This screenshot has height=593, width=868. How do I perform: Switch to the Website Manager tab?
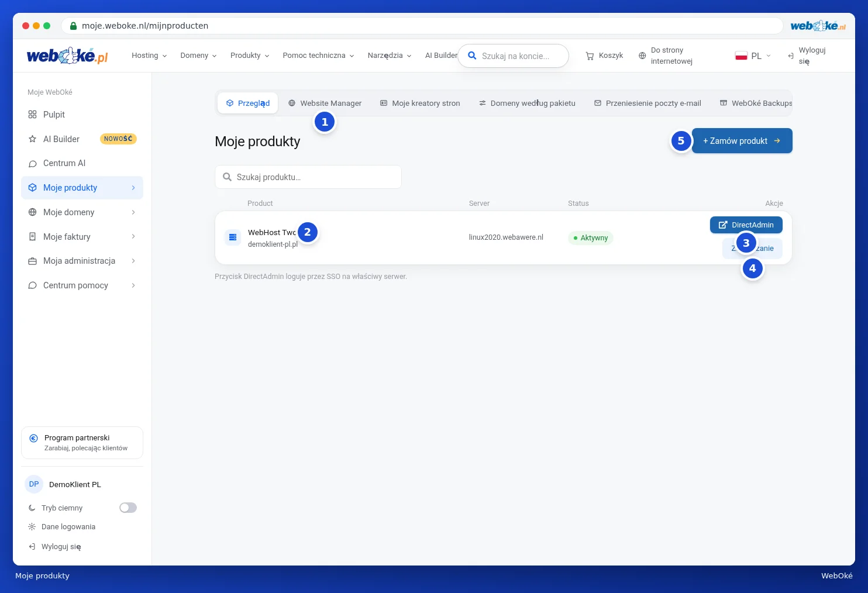click(x=325, y=103)
